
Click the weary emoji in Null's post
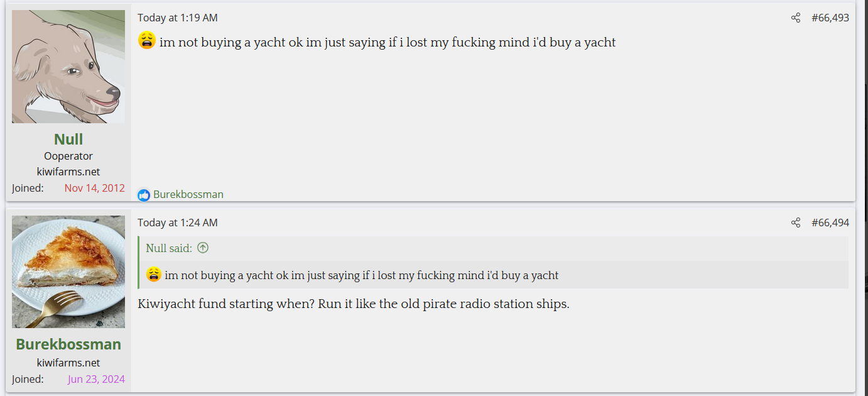(147, 41)
